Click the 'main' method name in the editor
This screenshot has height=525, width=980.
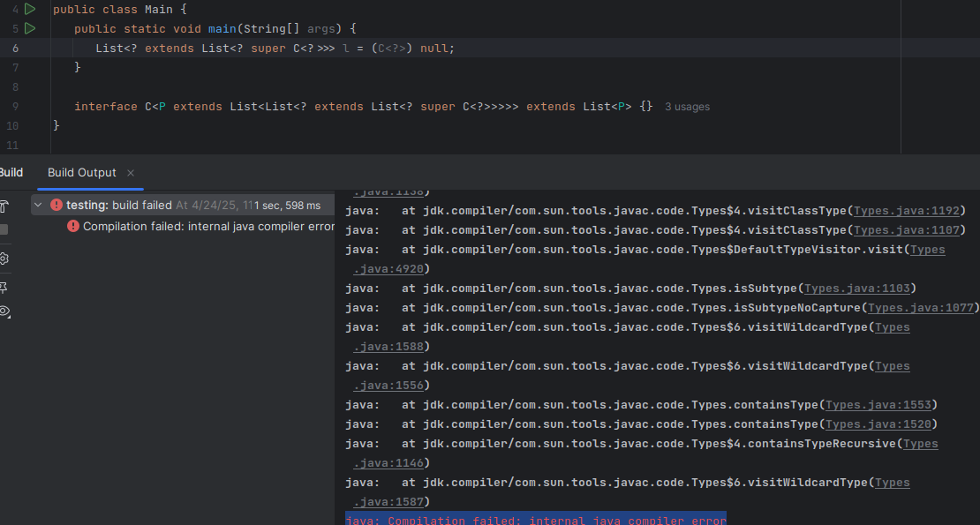(x=222, y=29)
